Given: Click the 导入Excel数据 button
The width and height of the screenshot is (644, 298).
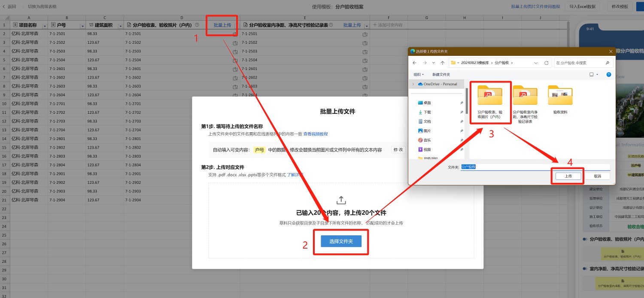Looking at the screenshot, I should (x=582, y=6).
